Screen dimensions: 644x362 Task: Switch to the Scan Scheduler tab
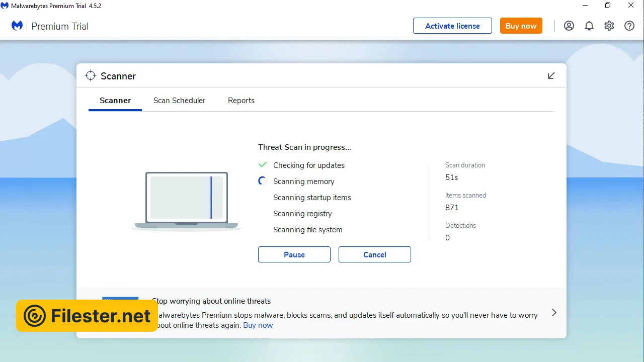179,101
